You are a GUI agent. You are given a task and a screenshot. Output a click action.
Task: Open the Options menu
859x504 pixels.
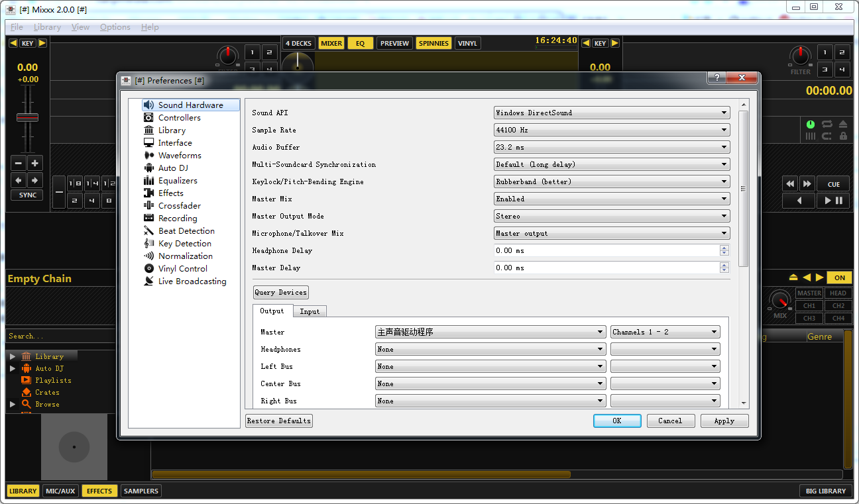pyautogui.click(x=115, y=27)
